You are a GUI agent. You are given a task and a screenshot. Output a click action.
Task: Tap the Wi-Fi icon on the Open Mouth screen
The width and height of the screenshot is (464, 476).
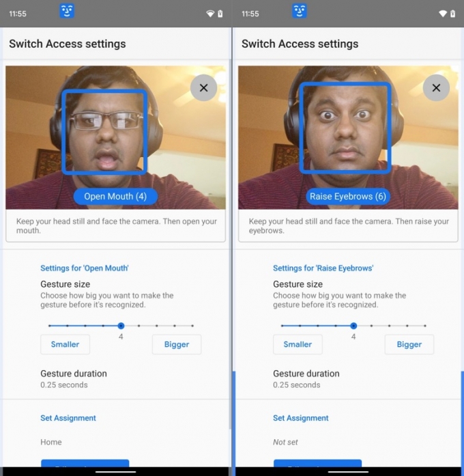[210, 14]
